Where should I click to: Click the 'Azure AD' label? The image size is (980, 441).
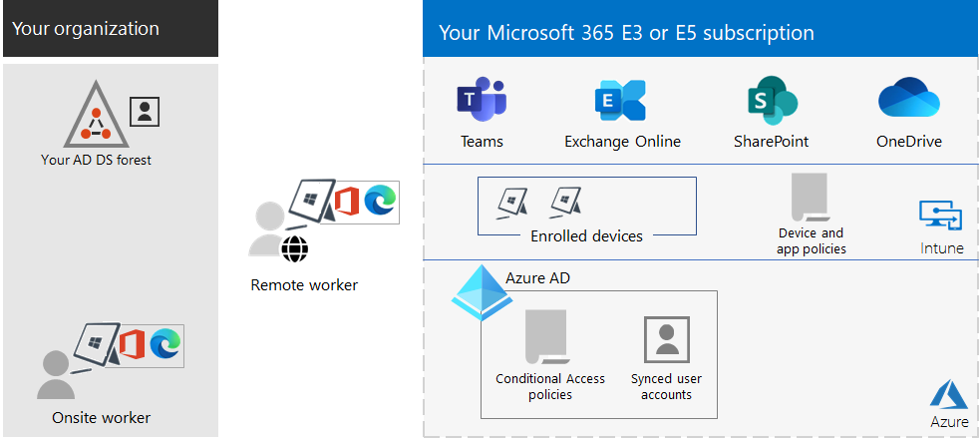tap(537, 277)
